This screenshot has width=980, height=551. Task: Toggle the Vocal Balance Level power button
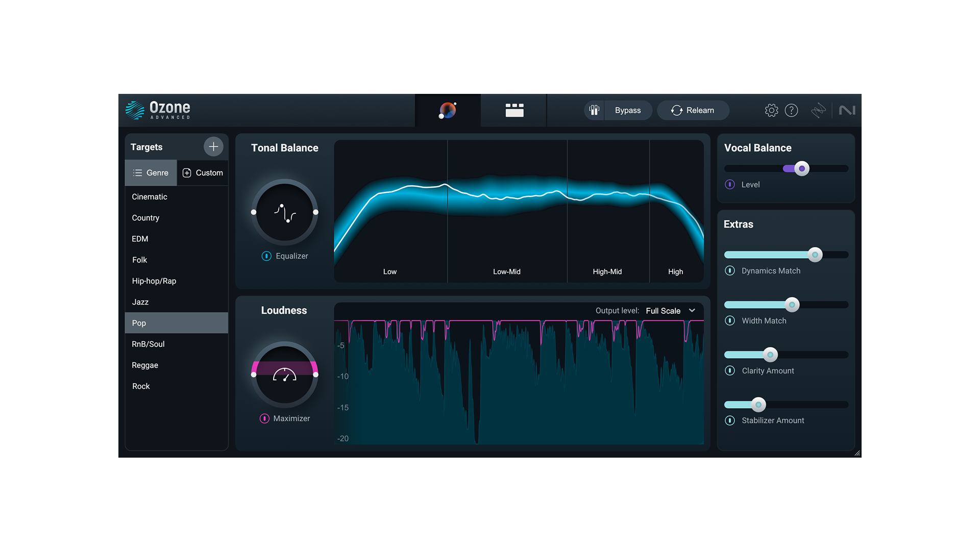pos(730,185)
